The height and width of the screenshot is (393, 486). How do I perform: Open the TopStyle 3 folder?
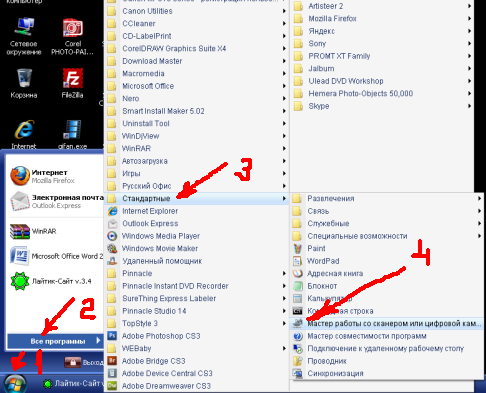coord(197,323)
